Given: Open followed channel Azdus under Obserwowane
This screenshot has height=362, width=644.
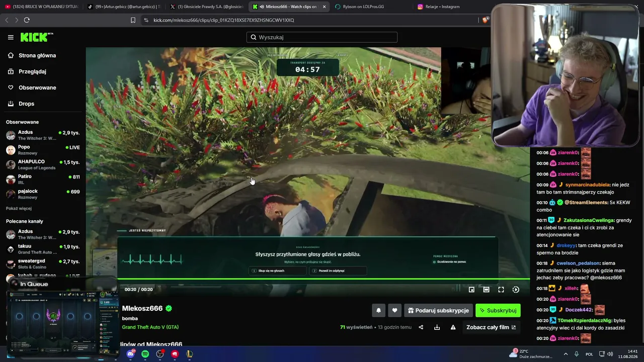Looking at the screenshot, I should [x=43, y=135].
